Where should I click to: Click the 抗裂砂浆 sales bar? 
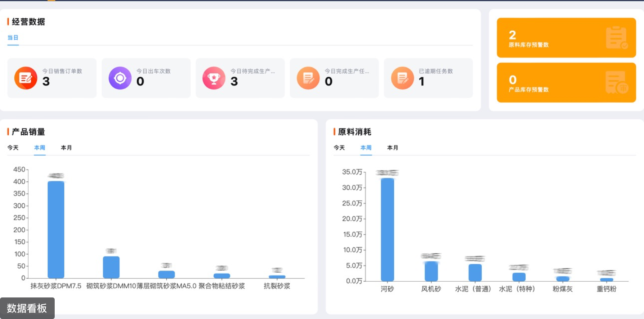tap(277, 277)
